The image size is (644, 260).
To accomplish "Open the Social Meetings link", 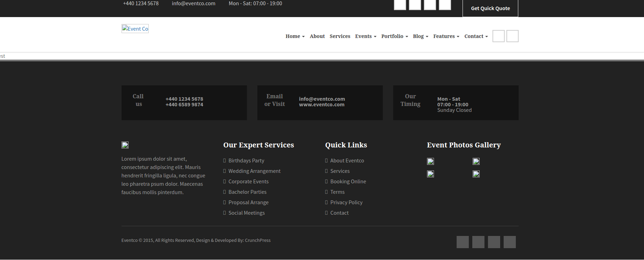I will point(247,213).
